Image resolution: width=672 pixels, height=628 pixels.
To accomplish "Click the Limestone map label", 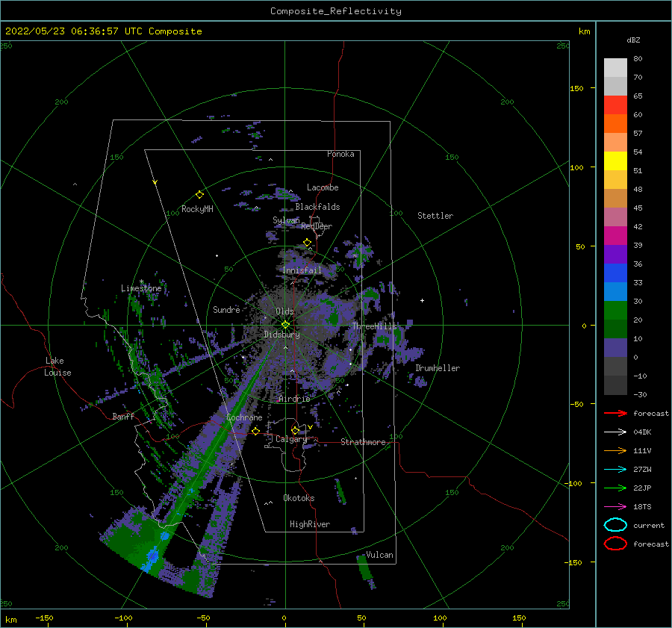I will [141, 288].
